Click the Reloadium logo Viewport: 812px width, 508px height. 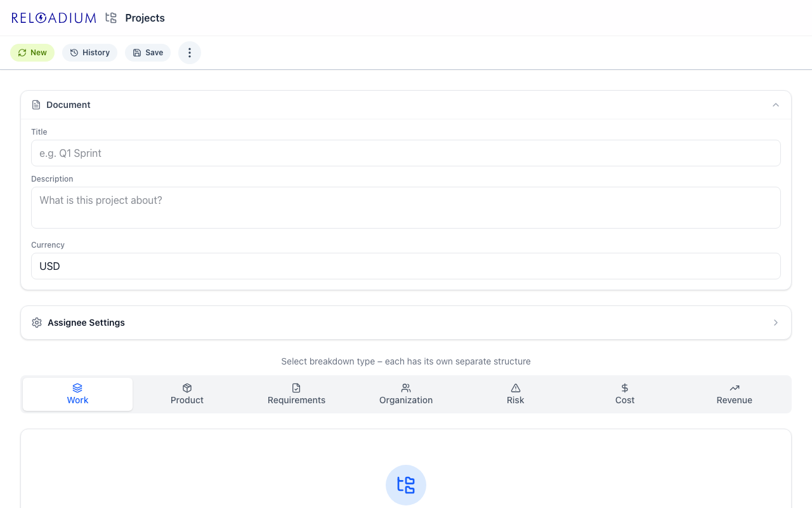[54, 18]
